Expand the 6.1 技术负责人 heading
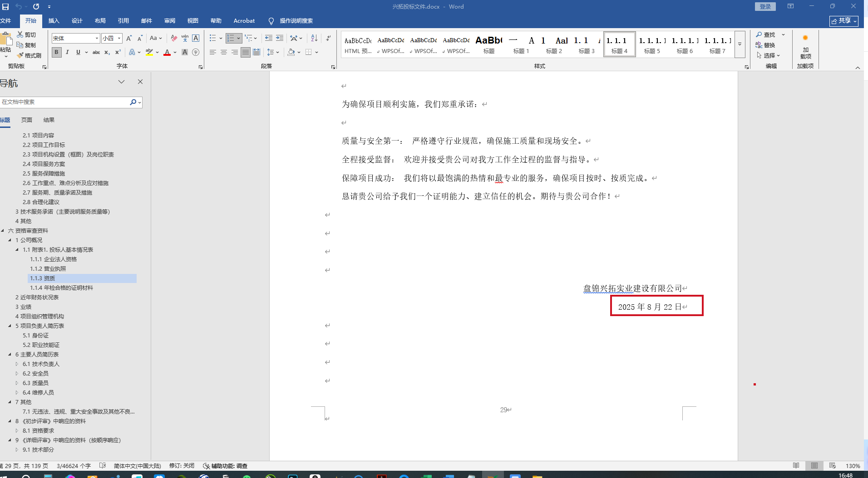This screenshot has width=868, height=478. [x=17, y=364]
